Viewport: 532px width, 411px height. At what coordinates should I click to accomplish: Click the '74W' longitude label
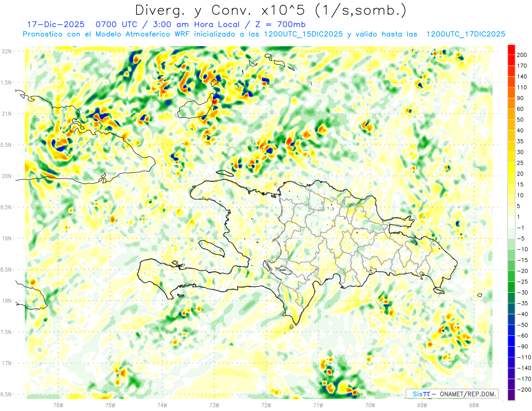tap(162, 405)
